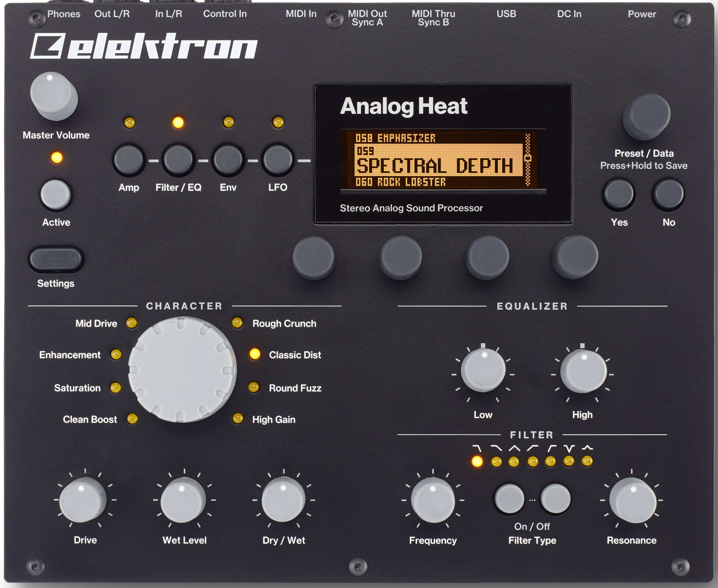Viewport: 718px width, 588px height.
Task: Click the Mid Drive LED indicator
Action: pyautogui.click(x=132, y=323)
